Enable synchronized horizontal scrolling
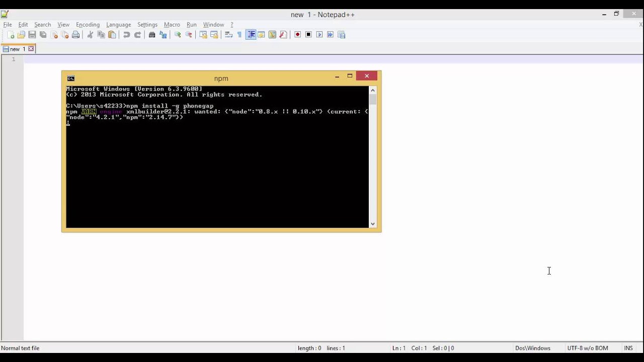The height and width of the screenshot is (362, 644). pyautogui.click(x=214, y=35)
